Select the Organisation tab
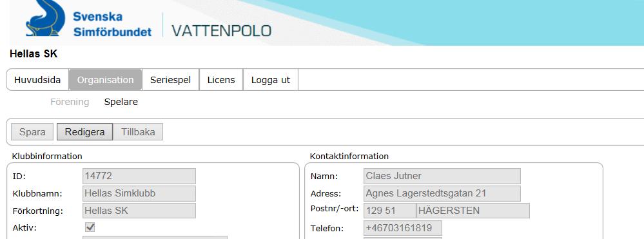The width and height of the screenshot is (644, 239). coord(106,80)
